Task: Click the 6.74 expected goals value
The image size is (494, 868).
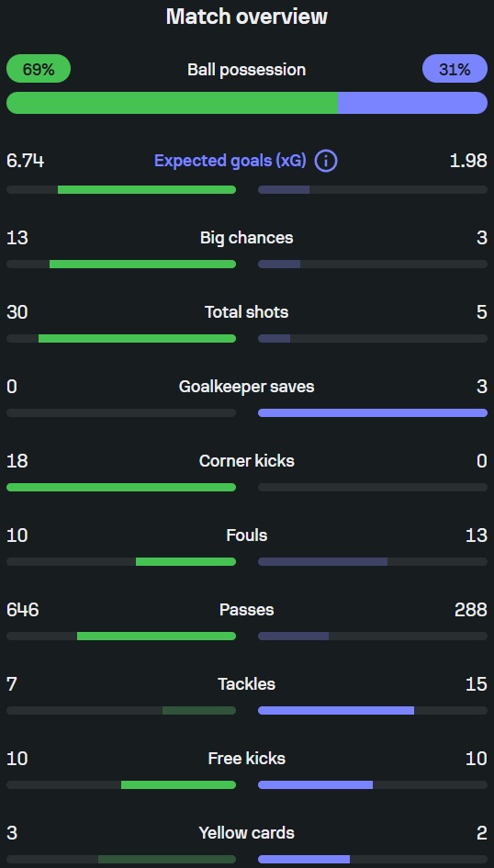Action: (x=26, y=161)
